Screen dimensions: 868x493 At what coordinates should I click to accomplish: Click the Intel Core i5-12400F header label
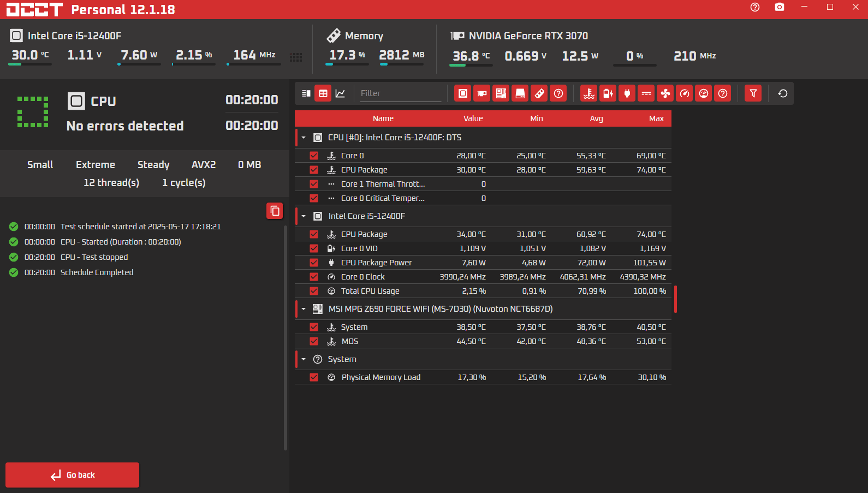coord(74,36)
